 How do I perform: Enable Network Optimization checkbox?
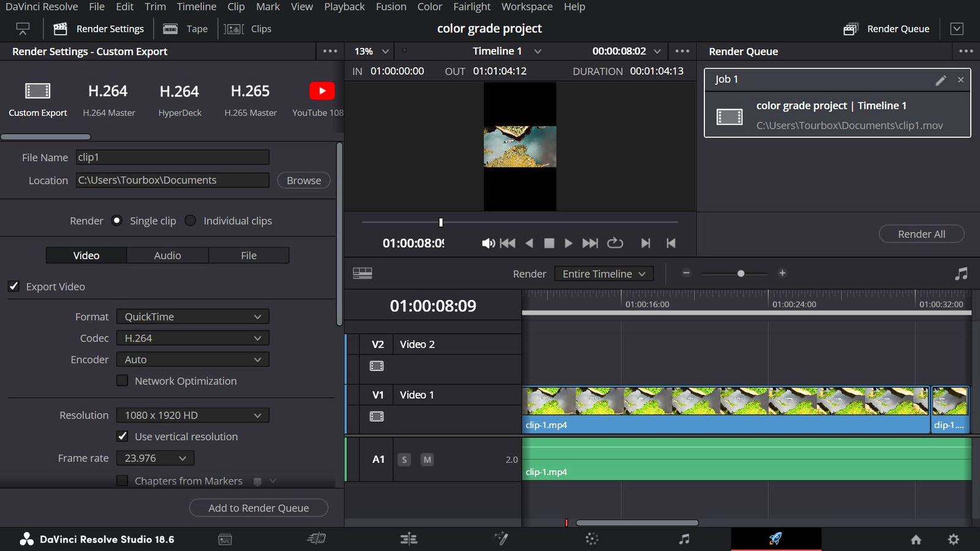[x=123, y=381]
